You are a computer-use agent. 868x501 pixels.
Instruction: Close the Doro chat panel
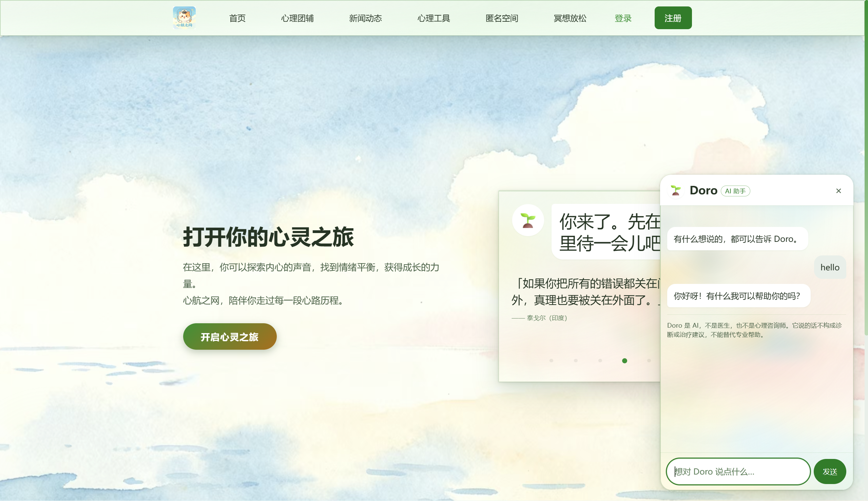[x=838, y=191]
